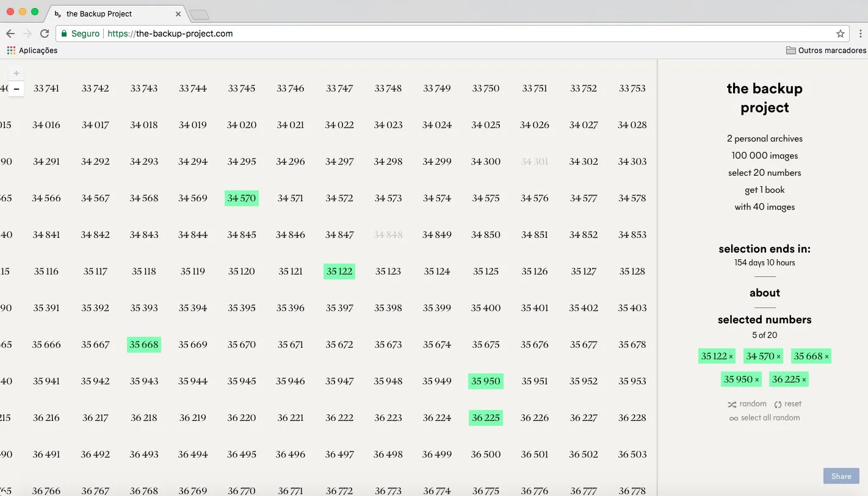This screenshot has height=496, width=868.
Task: Close the Backup Project tab
Action: click(x=178, y=13)
